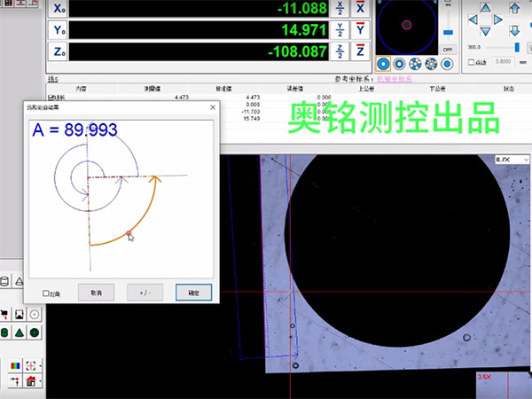Expand the crosshair target tool dropdown arrow
The image size is (532, 399).
(42, 364)
